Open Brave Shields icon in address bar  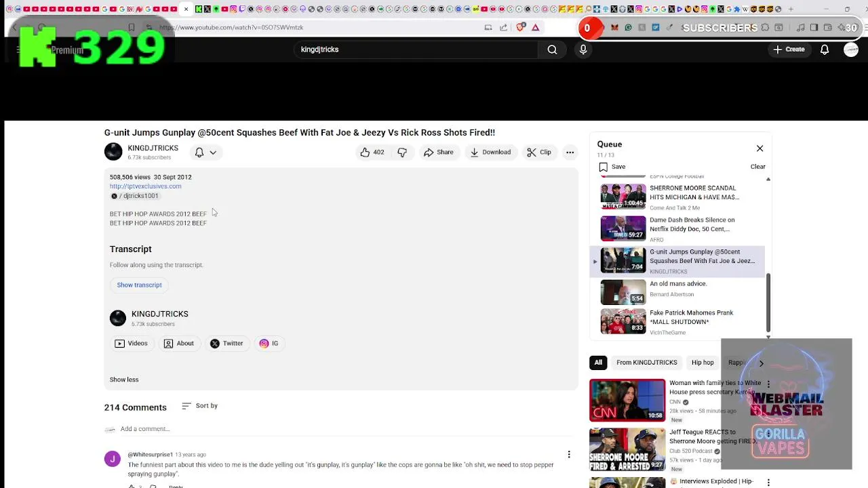pyautogui.click(x=521, y=28)
